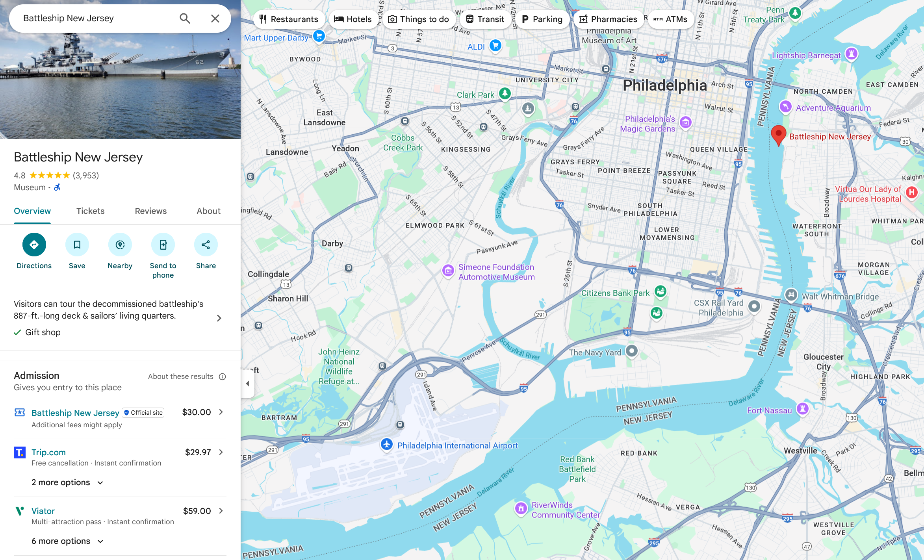Select the Pharmacies chip
The height and width of the screenshot is (560, 924).
[608, 19]
